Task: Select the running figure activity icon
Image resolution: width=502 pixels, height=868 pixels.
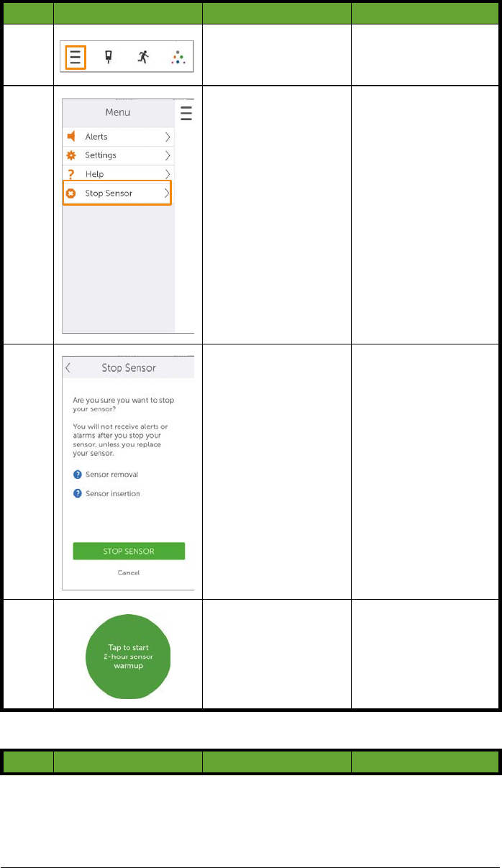Action: (143, 57)
